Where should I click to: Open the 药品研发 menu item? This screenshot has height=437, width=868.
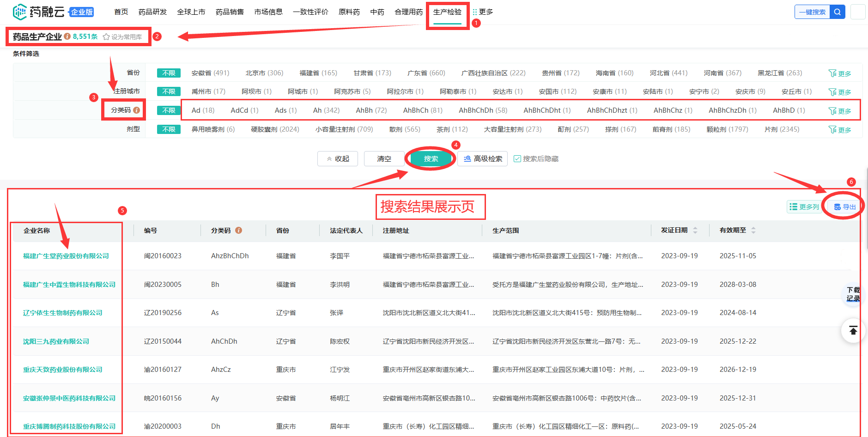click(x=152, y=12)
